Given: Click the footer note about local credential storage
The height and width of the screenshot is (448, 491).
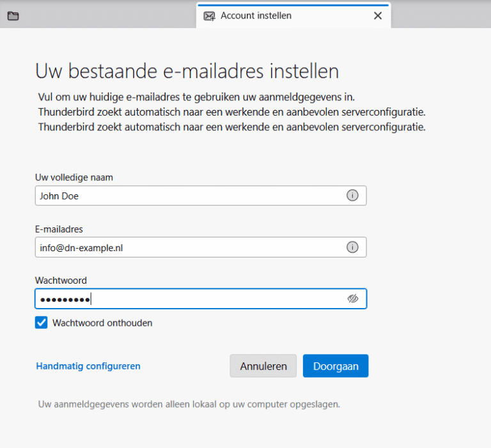Looking at the screenshot, I should click(x=189, y=405).
